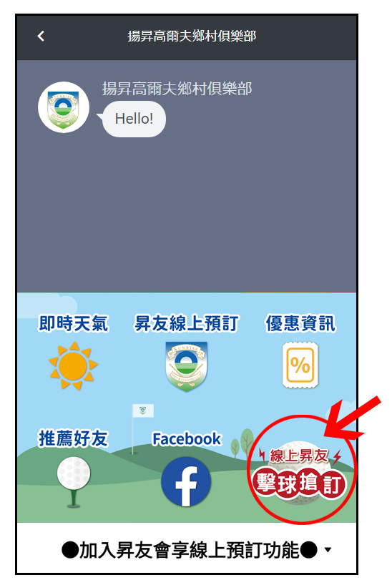The height and width of the screenshot is (585, 392).
Task: Choose the 推薦好友 label
Action: [74, 438]
